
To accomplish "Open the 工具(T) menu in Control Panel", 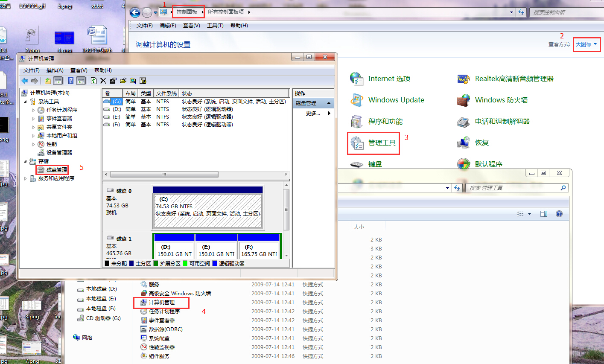I will click(x=215, y=26).
